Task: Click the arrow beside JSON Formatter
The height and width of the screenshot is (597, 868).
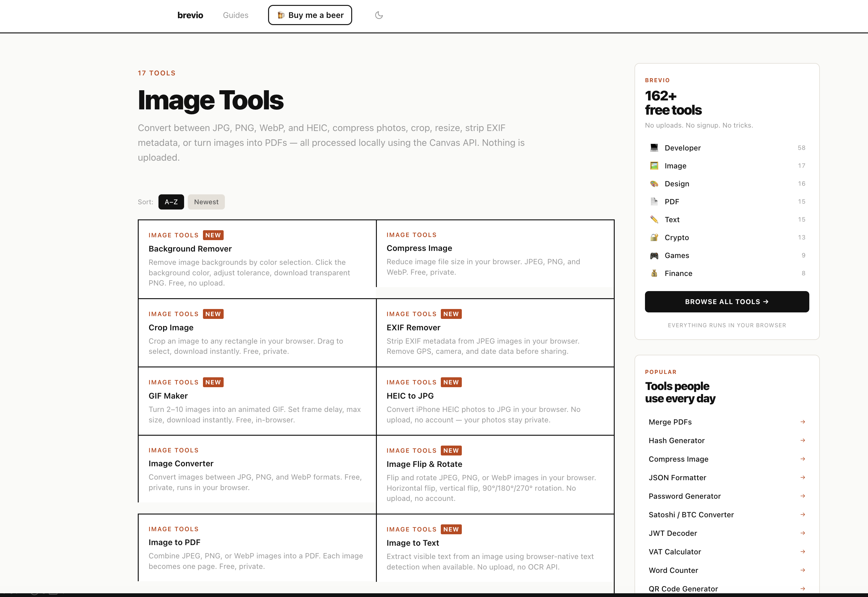Action: coord(802,477)
